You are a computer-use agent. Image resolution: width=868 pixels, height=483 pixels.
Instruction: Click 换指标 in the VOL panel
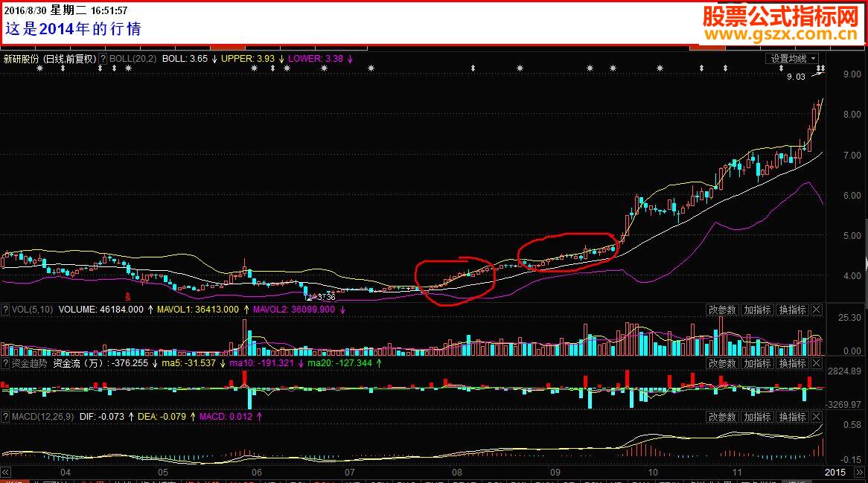792,310
